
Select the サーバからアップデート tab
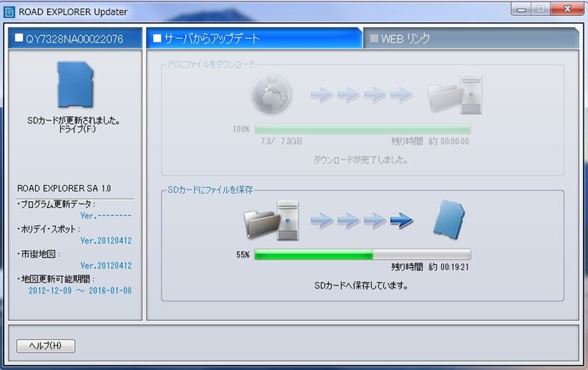tap(254, 38)
